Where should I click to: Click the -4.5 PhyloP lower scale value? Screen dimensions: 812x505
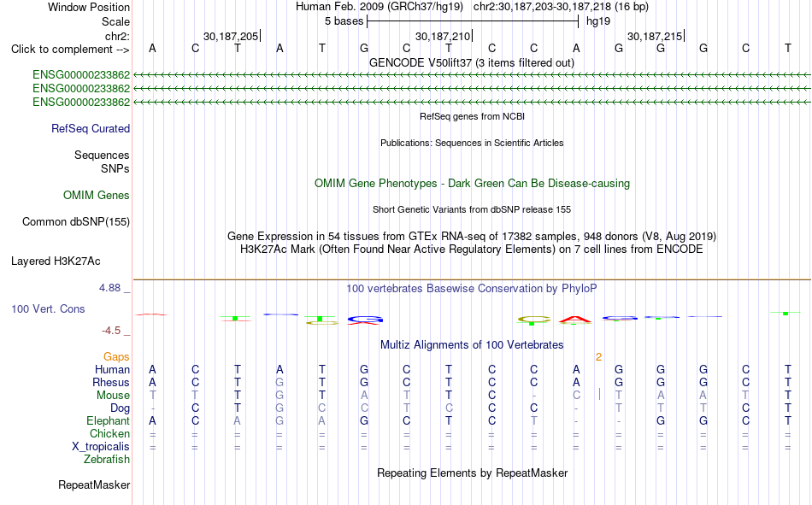[x=111, y=331]
